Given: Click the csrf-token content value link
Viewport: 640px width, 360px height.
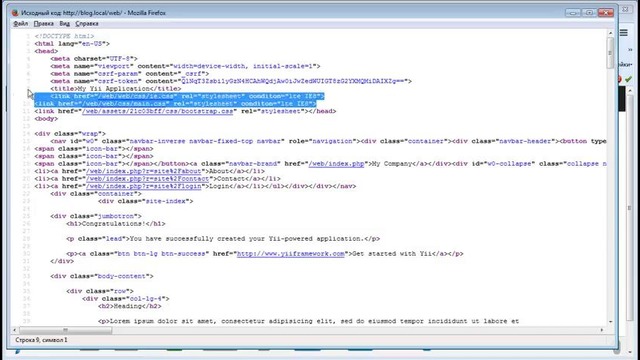Looking at the screenshot, I should point(292,81).
